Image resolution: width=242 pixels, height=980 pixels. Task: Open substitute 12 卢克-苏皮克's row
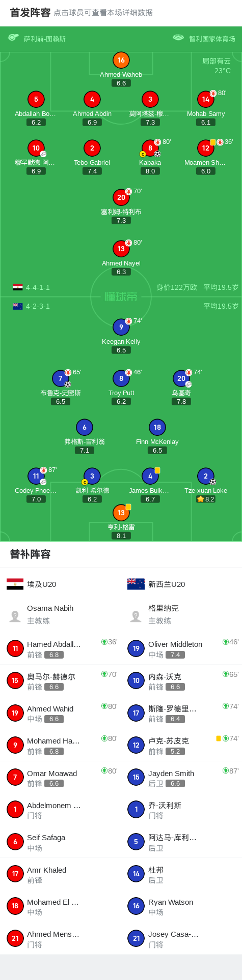click(x=181, y=746)
